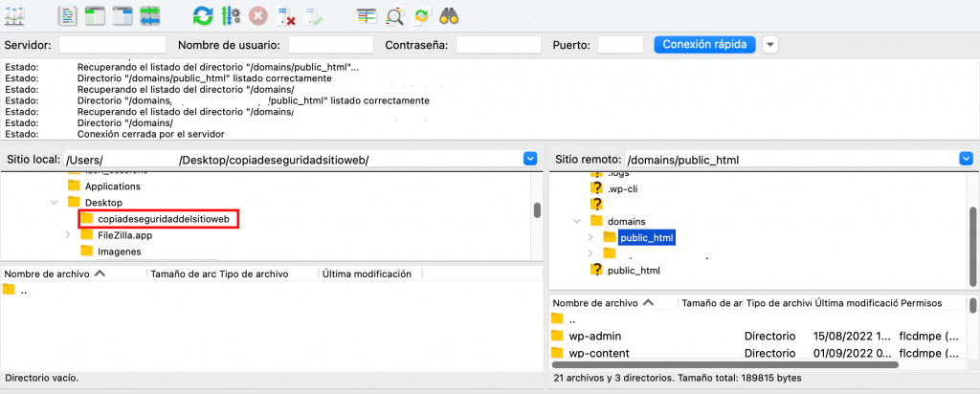Open the Site Manager icon
The width and height of the screenshot is (980, 394).
point(16,15)
